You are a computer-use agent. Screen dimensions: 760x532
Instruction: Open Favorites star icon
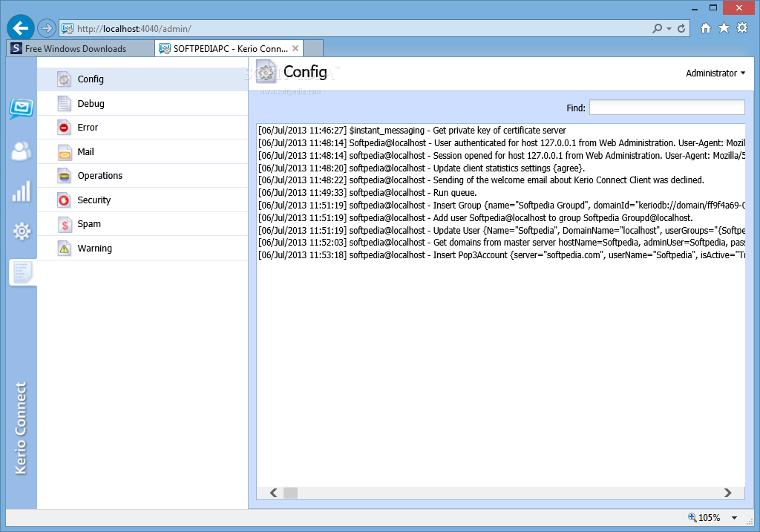[x=724, y=28]
